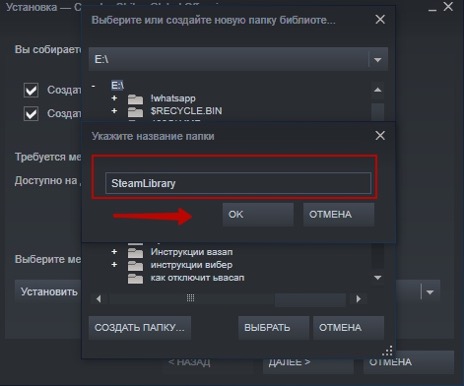The image size is (464, 386).
Task: Select the инструкции вибер folder icon
Action: (135, 266)
